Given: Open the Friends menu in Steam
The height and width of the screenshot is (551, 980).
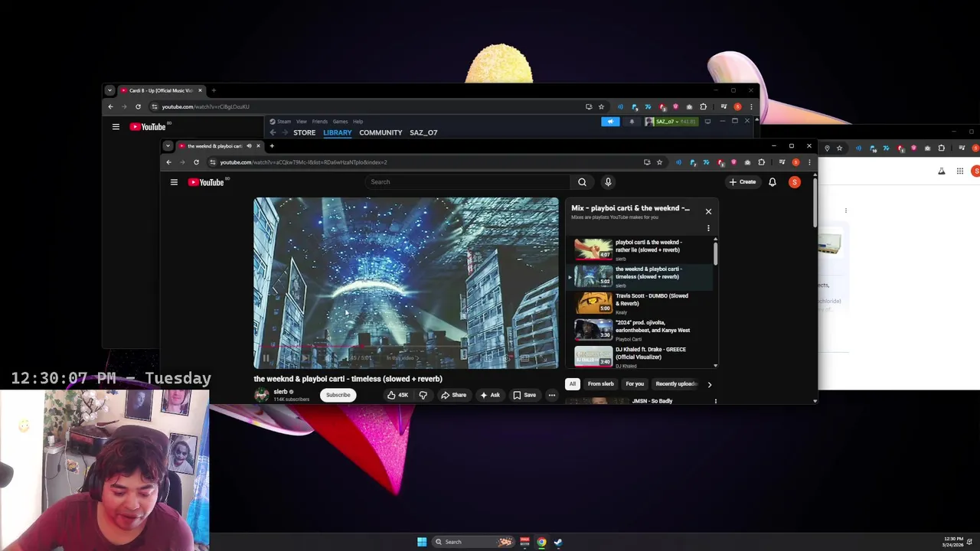Looking at the screenshot, I should tap(319, 122).
